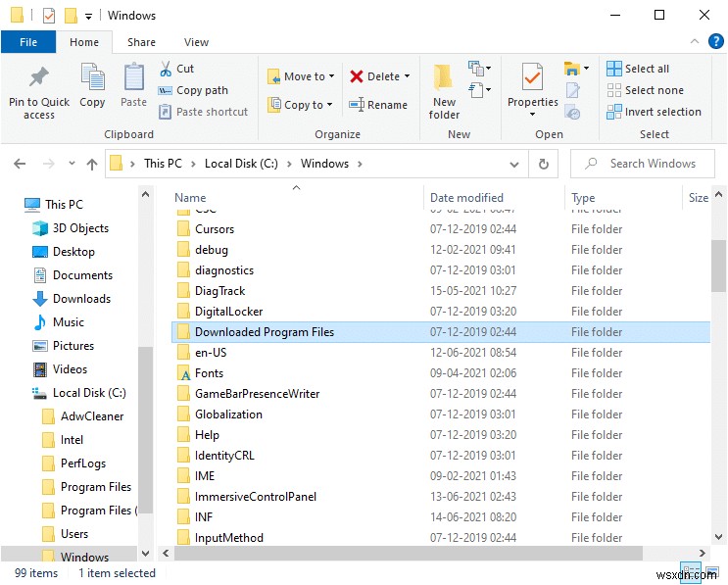Click the Cut scissors icon
Screen dimensions: 728x585
166,69
